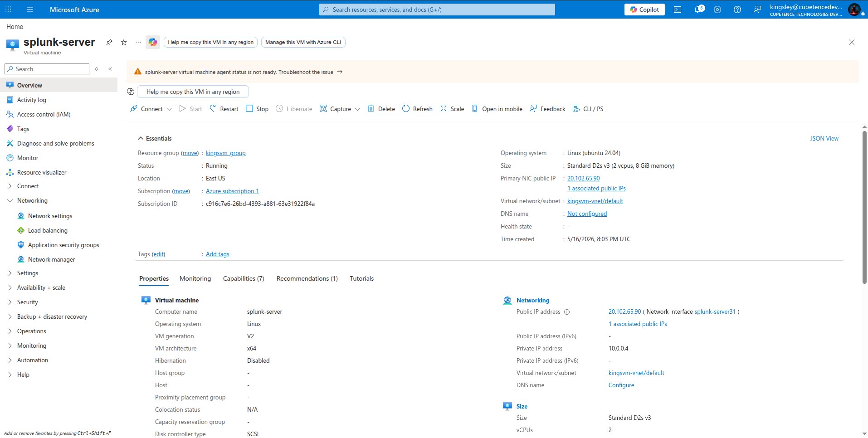
Task: Open Azure subscription 1 link
Action: click(x=232, y=191)
